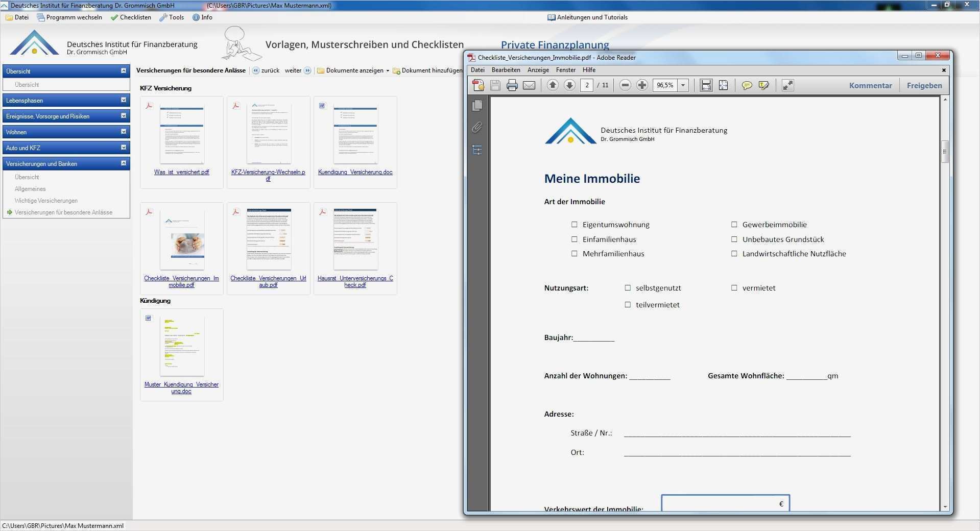Check the Gewerbeimmobilie checkbox
The image size is (980, 531).
734,225
